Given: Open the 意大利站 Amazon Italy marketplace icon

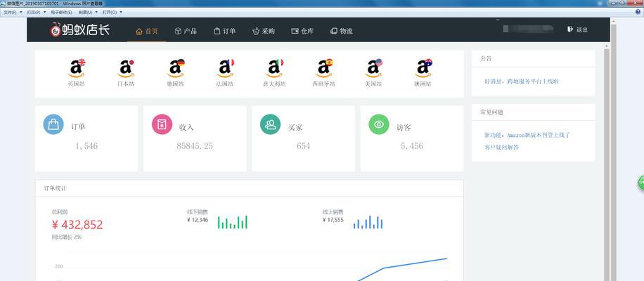Looking at the screenshot, I should (x=274, y=68).
